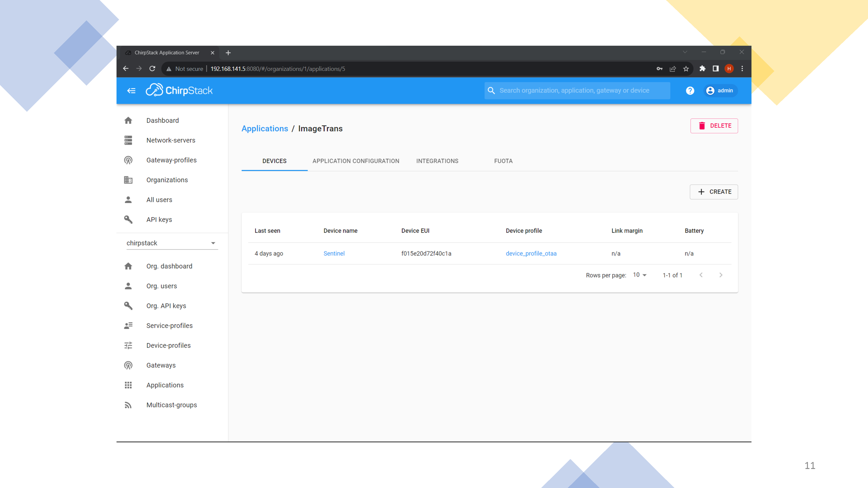
Task: Click the Org. users person icon
Action: [x=128, y=286]
